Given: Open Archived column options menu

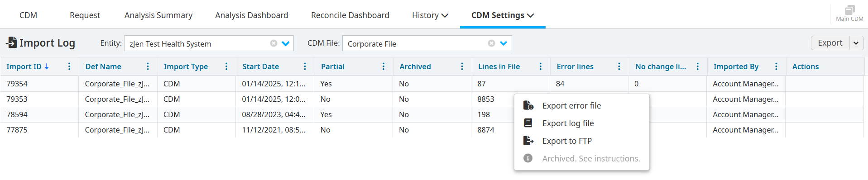Looking at the screenshot, I should point(462,66).
